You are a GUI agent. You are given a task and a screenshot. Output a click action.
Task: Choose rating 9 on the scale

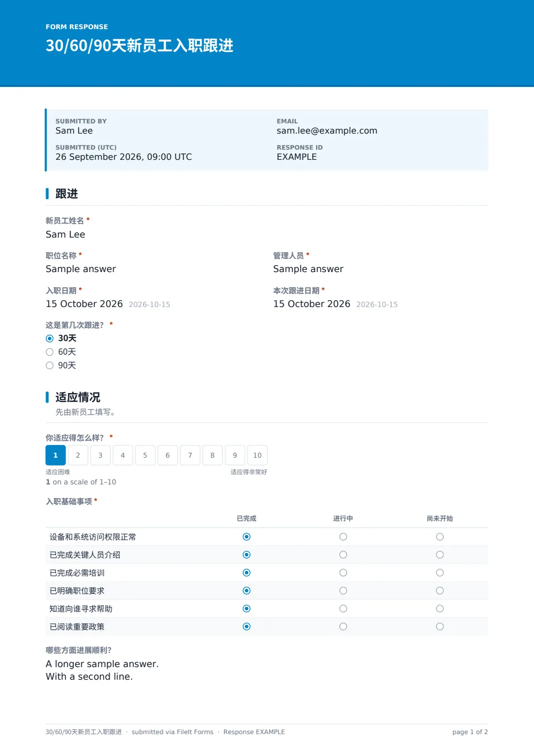point(235,455)
